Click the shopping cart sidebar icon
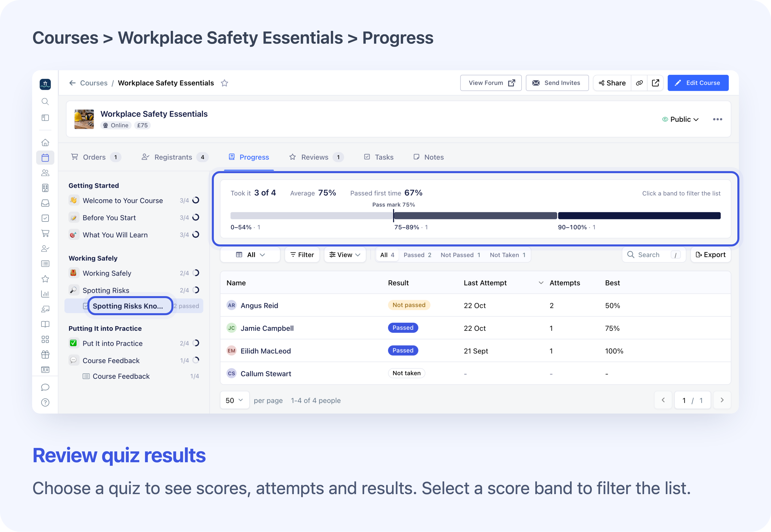Viewport: 771px width, 532px height. (x=45, y=233)
